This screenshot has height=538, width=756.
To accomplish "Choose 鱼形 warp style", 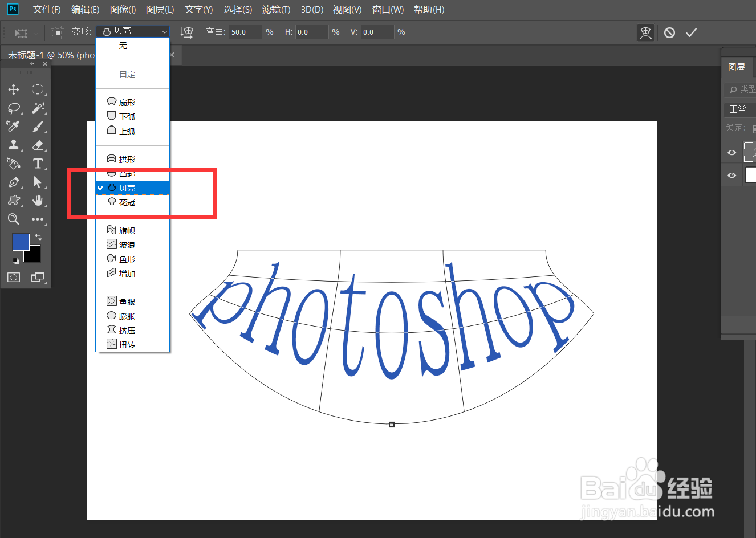I will click(133, 259).
